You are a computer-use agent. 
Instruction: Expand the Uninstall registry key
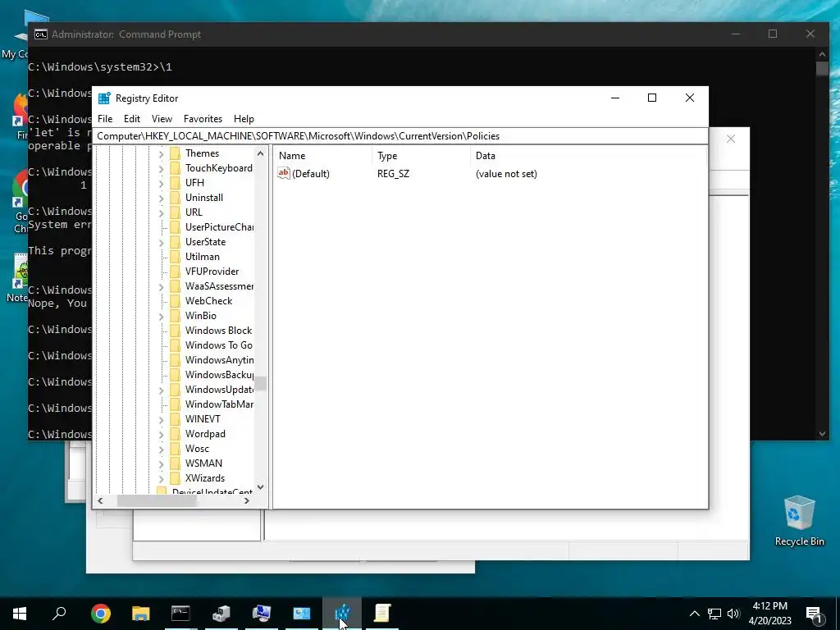click(x=162, y=198)
